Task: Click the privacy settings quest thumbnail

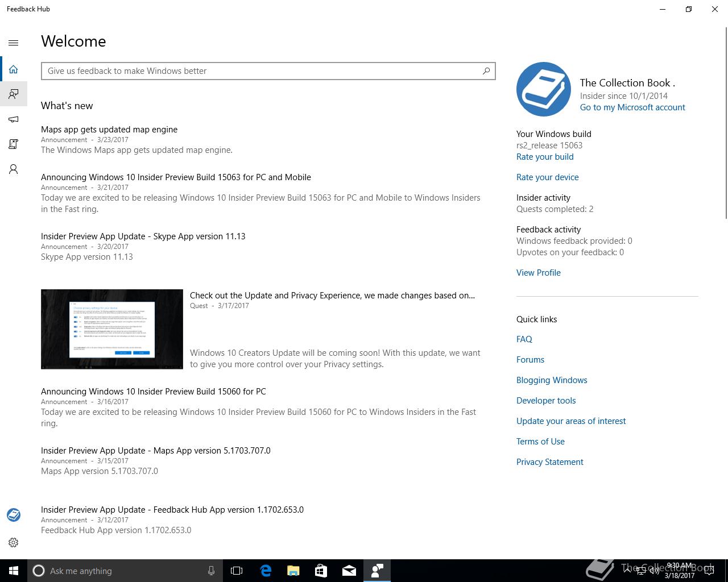Action: (112, 329)
